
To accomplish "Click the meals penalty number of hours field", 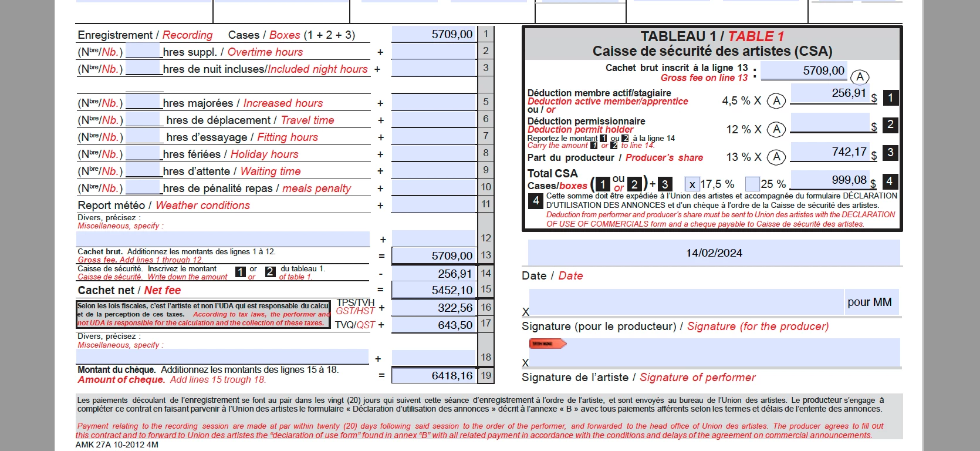I will pyautogui.click(x=143, y=187).
